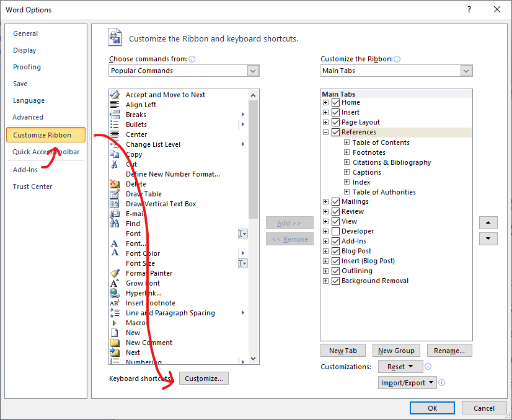Click the Cancel button
This screenshot has height=420, width=512.
coord(484,408)
